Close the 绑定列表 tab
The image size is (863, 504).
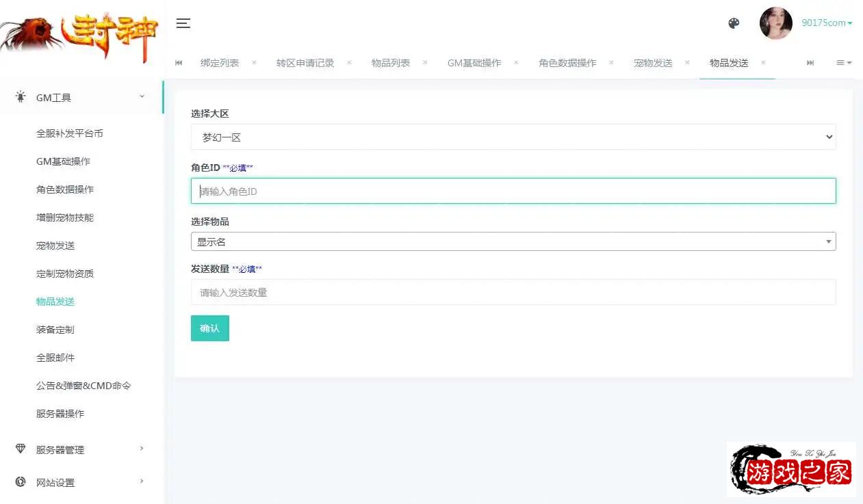[254, 63]
